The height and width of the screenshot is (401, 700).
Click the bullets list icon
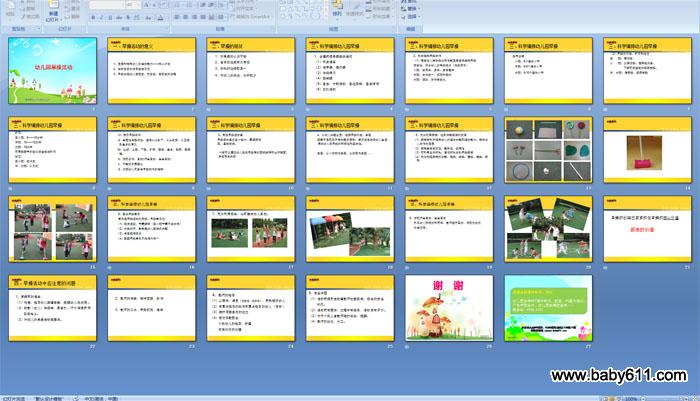pyautogui.click(x=178, y=5)
